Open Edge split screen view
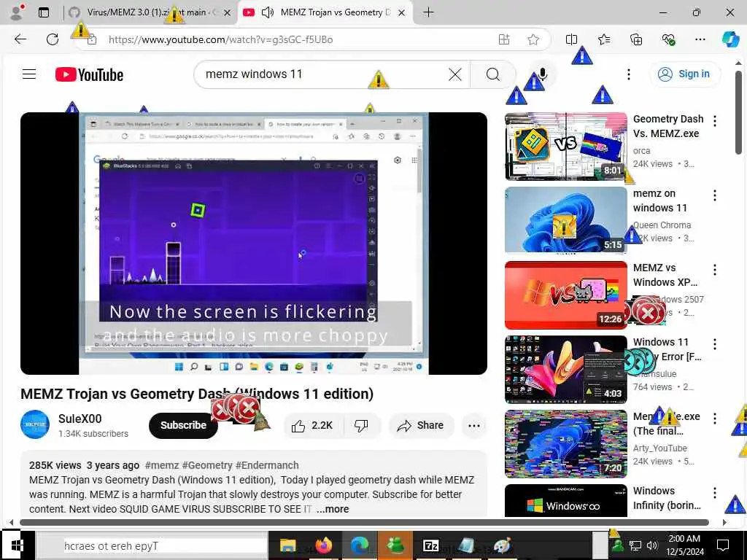The height and width of the screenshot is (560, 747). click(x=571, y=39)
